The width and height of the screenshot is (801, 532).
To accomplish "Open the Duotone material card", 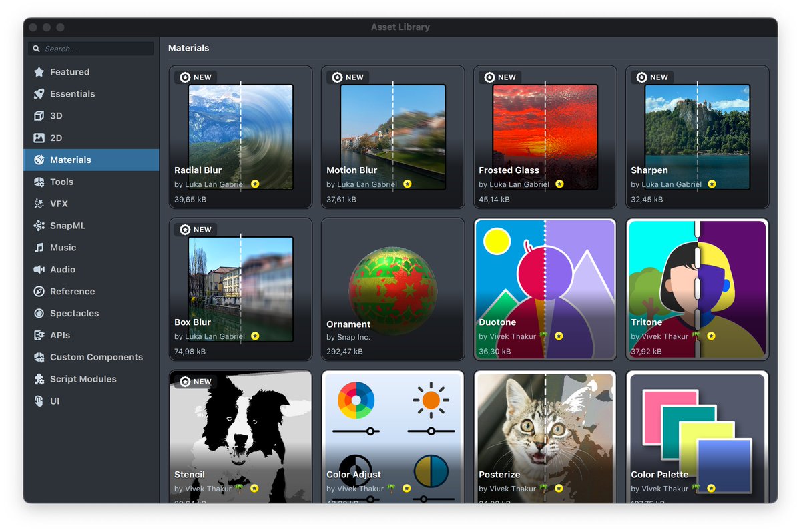I will 545,289.
